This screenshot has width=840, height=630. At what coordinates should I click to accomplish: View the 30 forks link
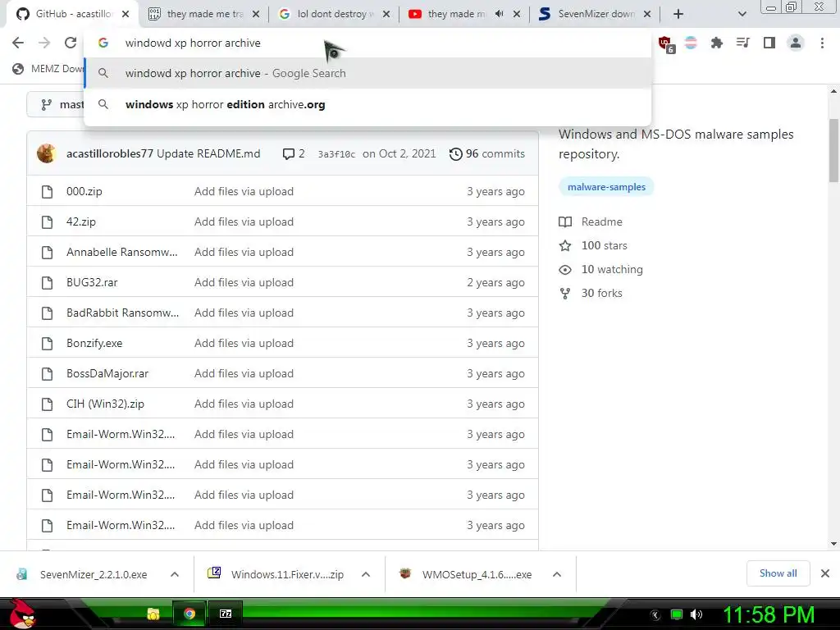point(591,293)
